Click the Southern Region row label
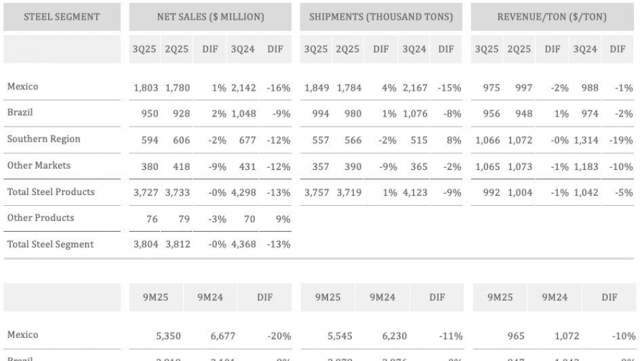This screenshot has width=644, height=361. coord(43,139)
